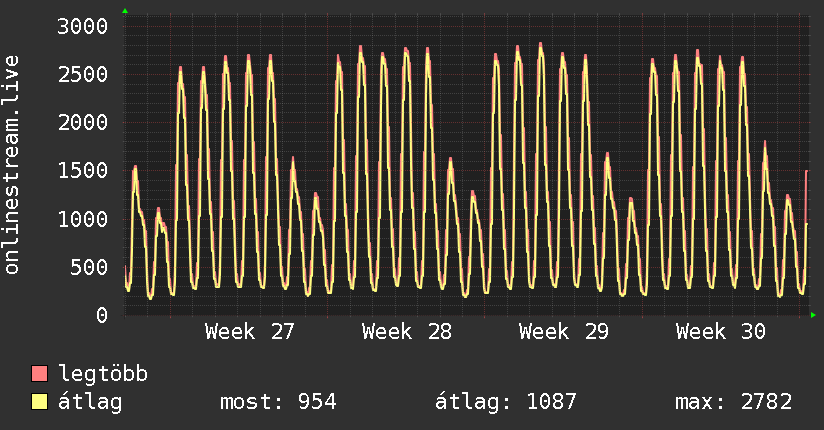The width and height of the screenshot is (824, 430).
Task: Click the Week 28 axis label
Action: tap(407, 332)
